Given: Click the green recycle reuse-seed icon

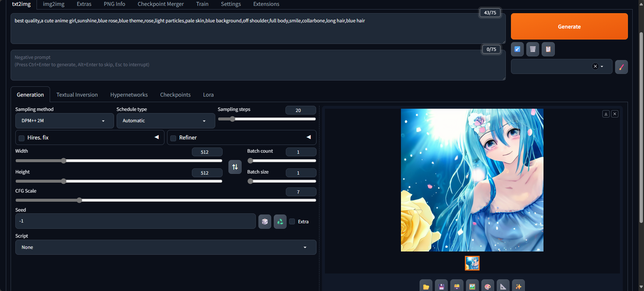Looking at the screenshot, I should click(280, 221).
